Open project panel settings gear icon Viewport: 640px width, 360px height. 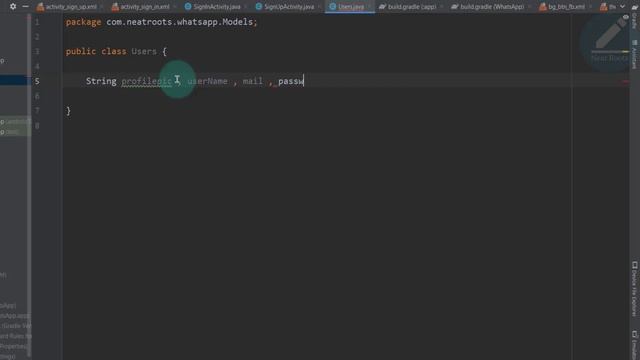pyautogui.click(x=13, y=6)
